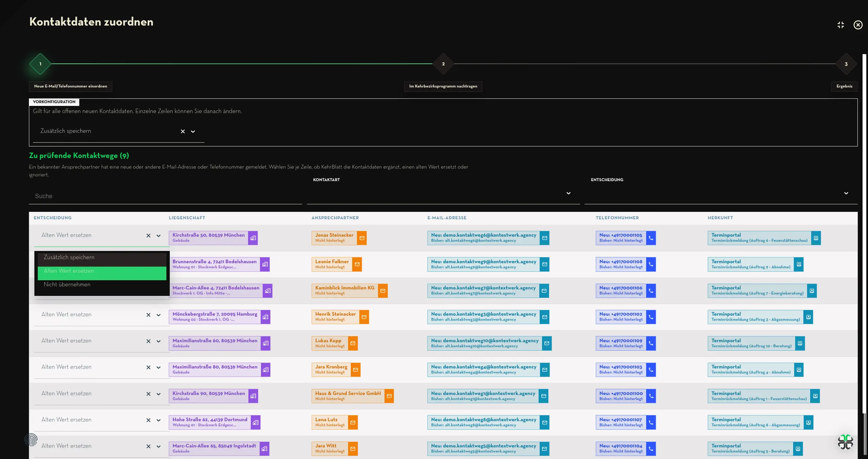The width and height of the screenshot is (868, 459).
Task: Click envelope icon for demo.kontaktweg9 email
Action: [x=544, y=264]
